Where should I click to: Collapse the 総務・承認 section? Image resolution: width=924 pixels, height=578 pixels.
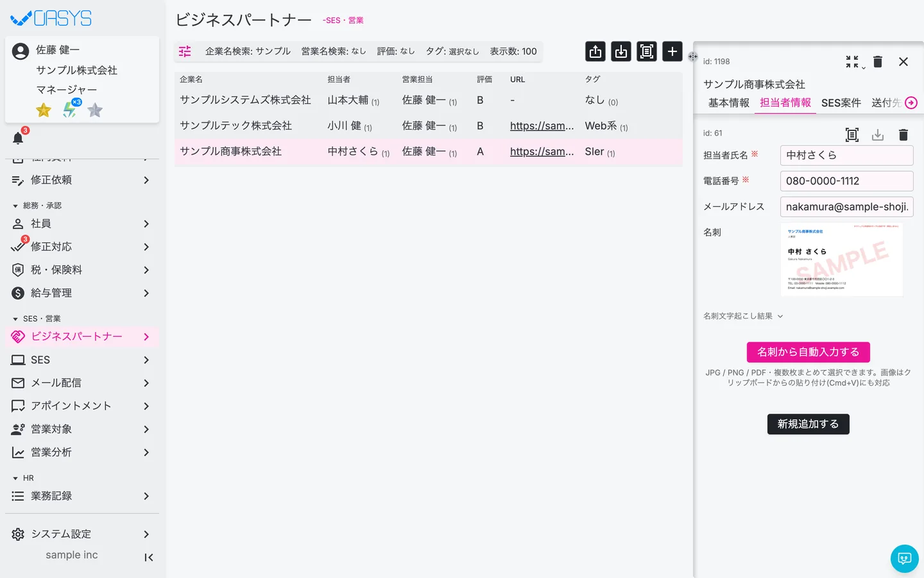tap(37, 206)
